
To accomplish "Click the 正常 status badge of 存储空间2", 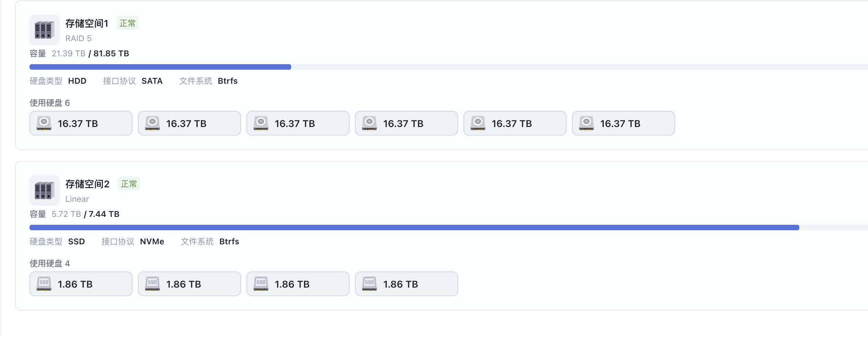I will coord(129,184).
